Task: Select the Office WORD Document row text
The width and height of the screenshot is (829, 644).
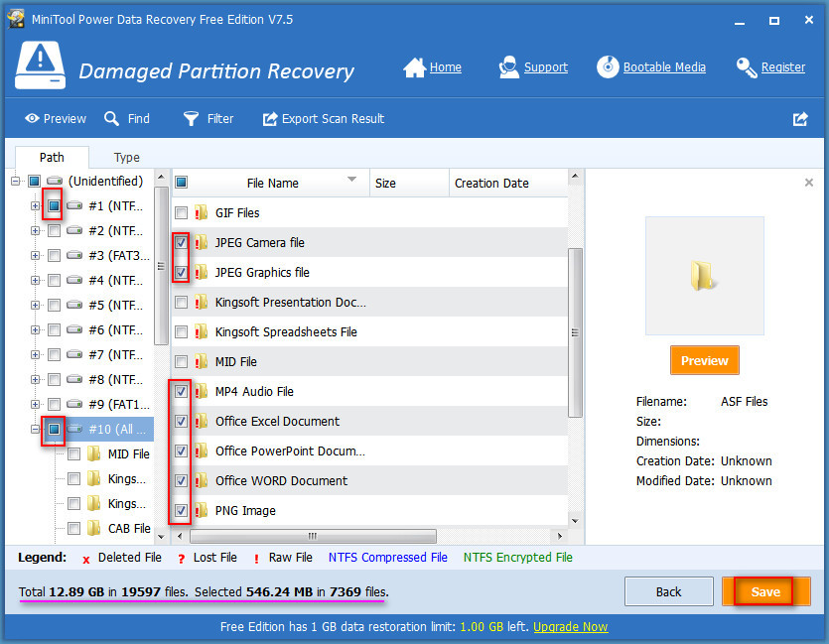Action: coord(281,480)
